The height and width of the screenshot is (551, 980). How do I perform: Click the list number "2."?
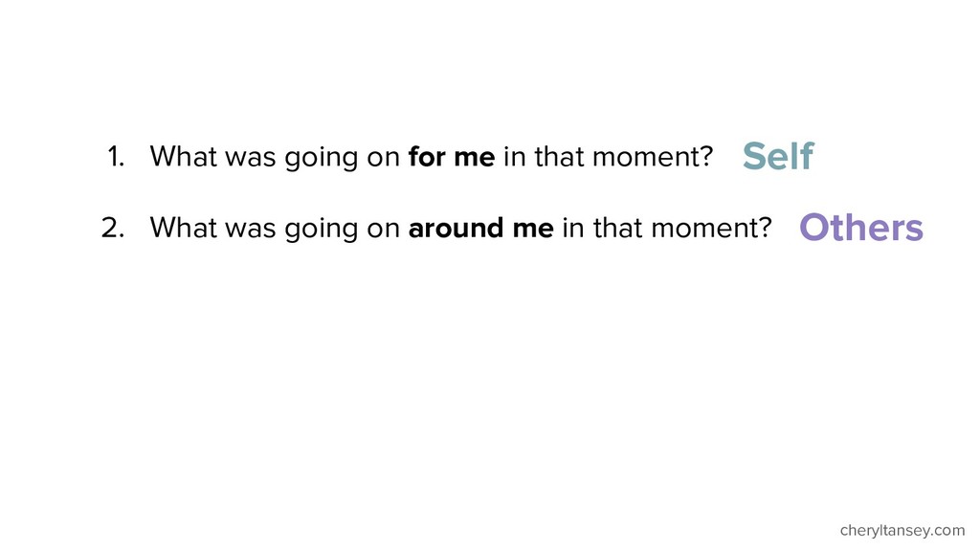point(113,228)
